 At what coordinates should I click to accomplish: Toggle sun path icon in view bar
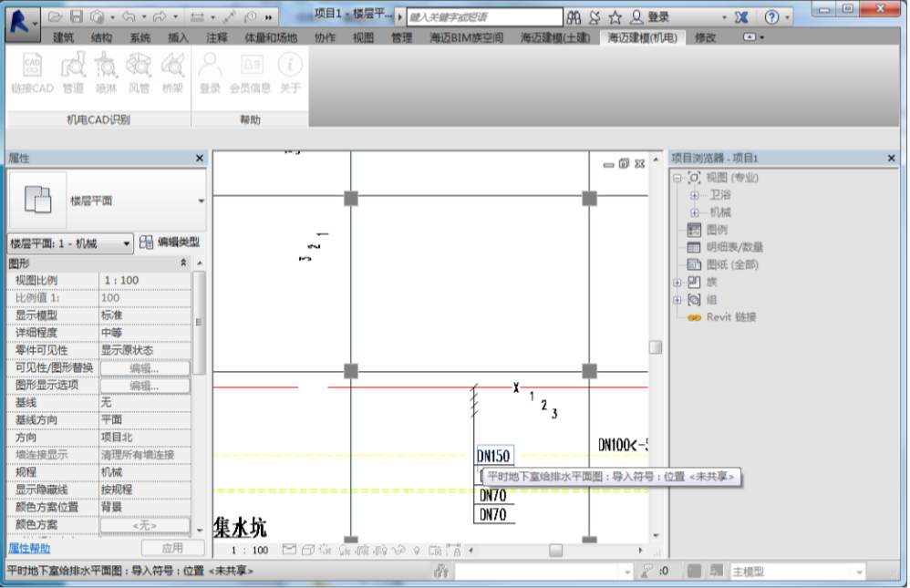point(325,550)
